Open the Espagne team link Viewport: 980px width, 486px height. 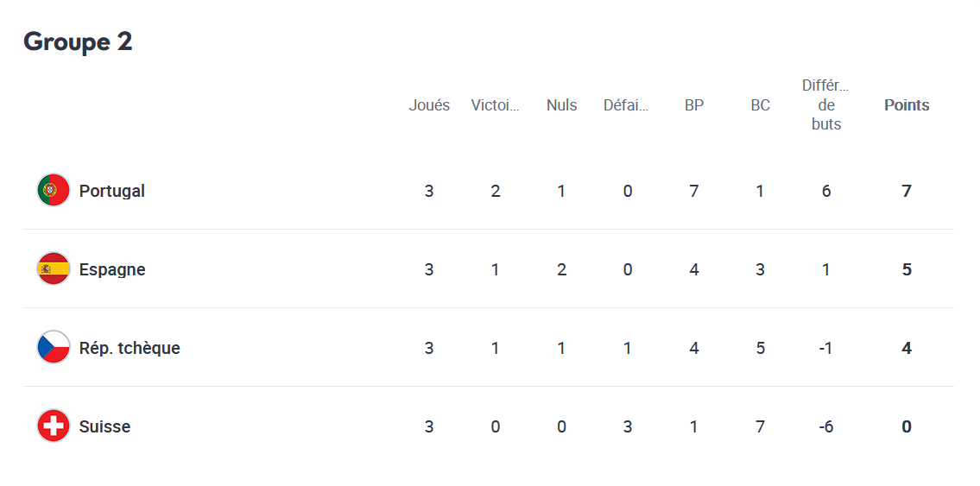tap(112, 270)
